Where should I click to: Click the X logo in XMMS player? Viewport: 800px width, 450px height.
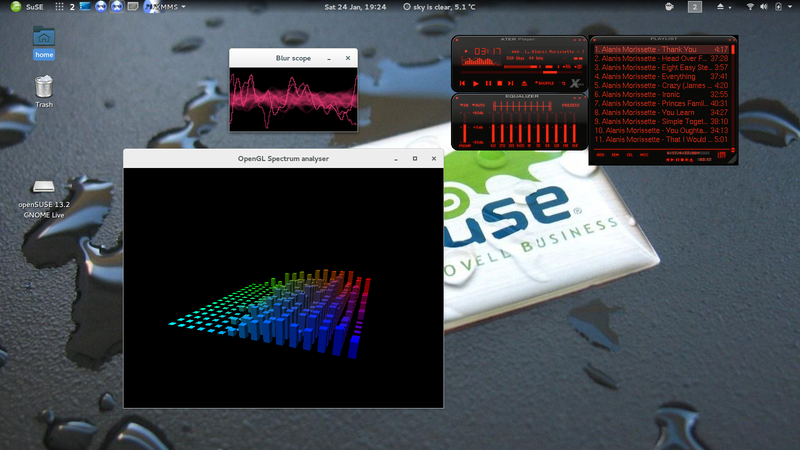tap(576, 83)
